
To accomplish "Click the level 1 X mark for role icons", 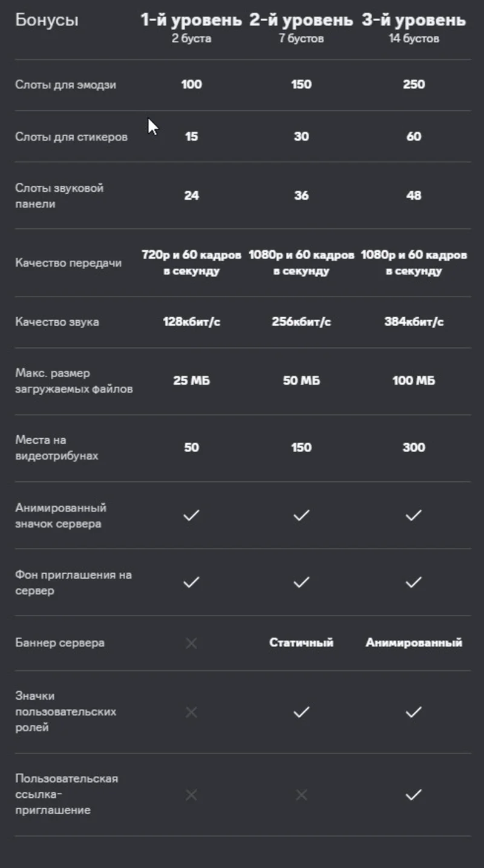I will coord(191,712).
